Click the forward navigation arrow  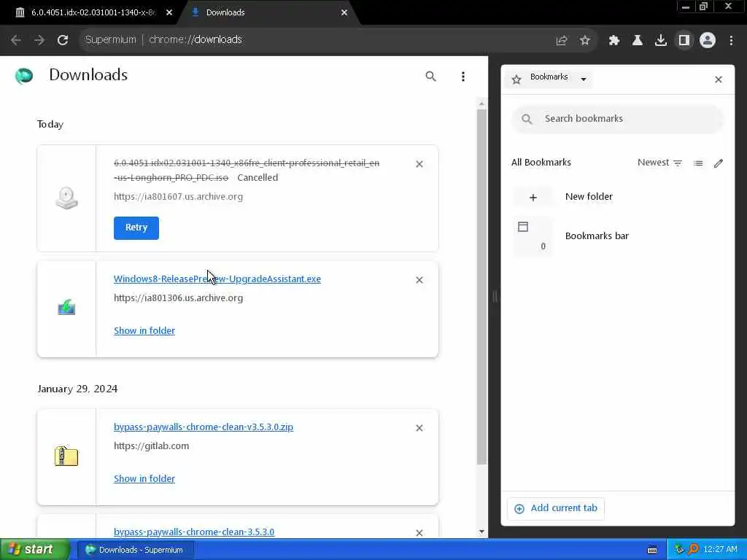click(x=39, y=40)
